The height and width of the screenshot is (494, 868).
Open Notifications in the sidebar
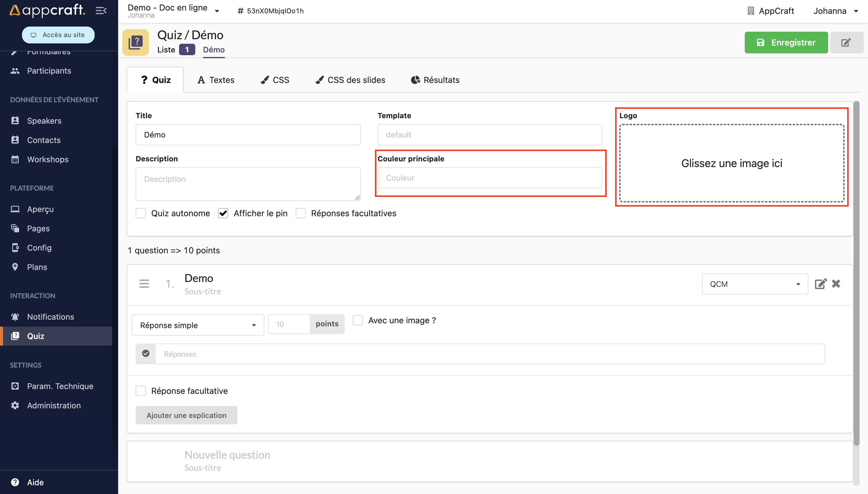coord(50,317)
